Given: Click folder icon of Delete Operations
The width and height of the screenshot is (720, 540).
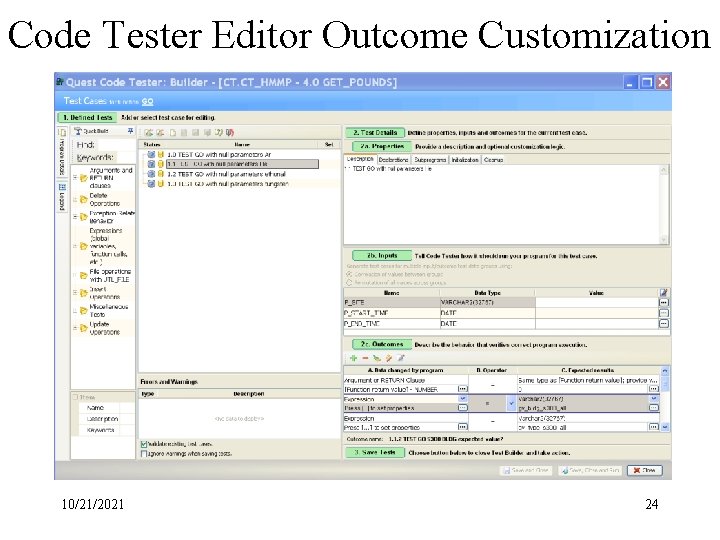Looking at the screenshot, I should coord(84,199).
